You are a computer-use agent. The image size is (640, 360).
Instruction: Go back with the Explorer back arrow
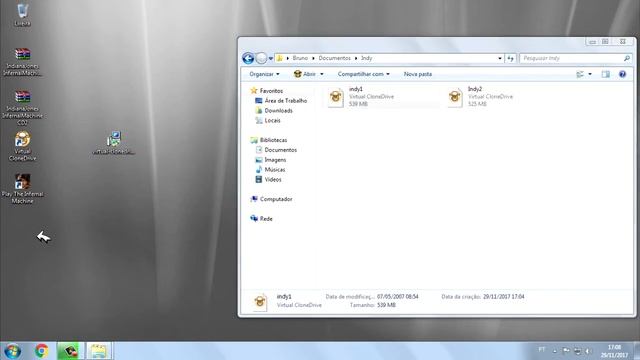tap(248, 58)
